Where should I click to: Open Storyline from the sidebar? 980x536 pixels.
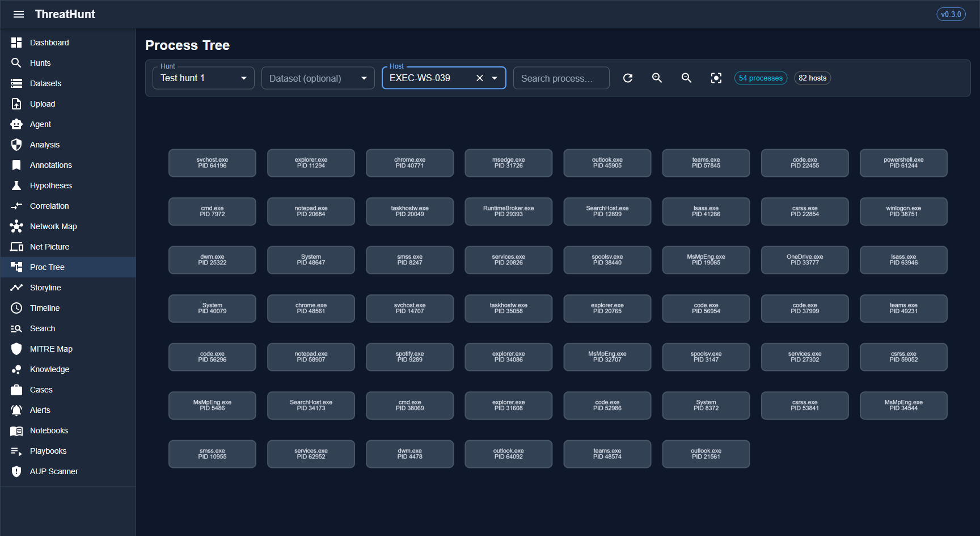click(45, 288)
